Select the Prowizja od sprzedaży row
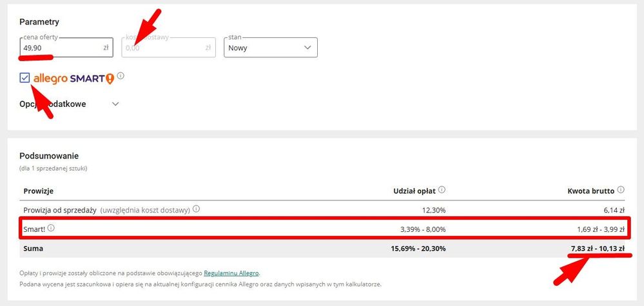This screenshot has width=644, height=306. 322,209
